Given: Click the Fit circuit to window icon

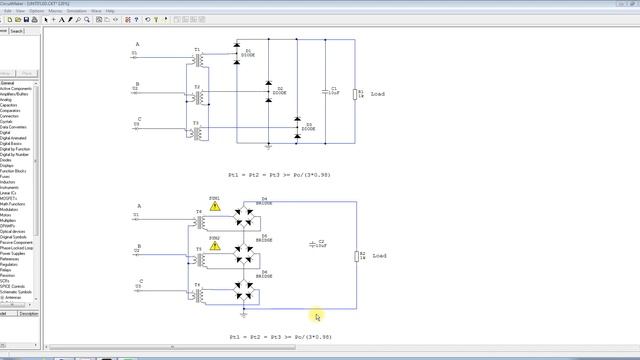Looking at the screenshot, I should click(x=99, y=20).
